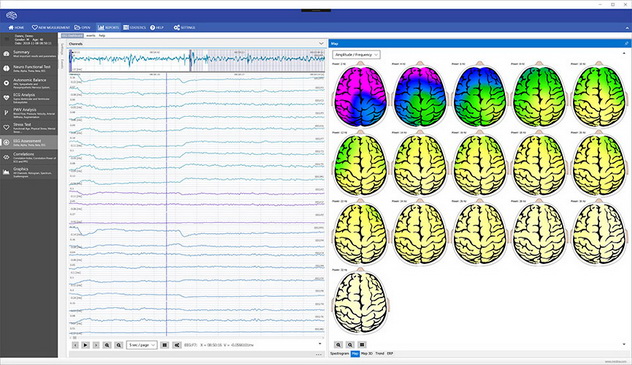Open the Amplitude / Frequency dropdown
Image resolution: width=632 pixels, height=365 pixels.
[356, 54]
